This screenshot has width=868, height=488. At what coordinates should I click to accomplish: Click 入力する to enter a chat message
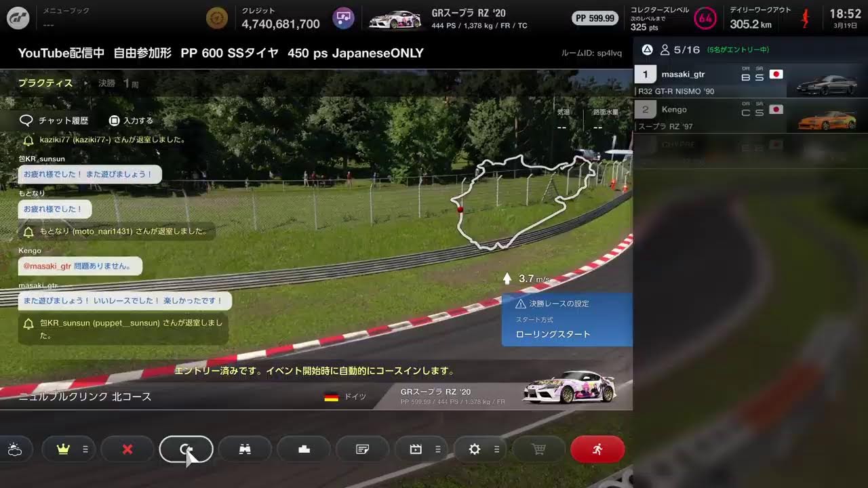click(131, 121)
